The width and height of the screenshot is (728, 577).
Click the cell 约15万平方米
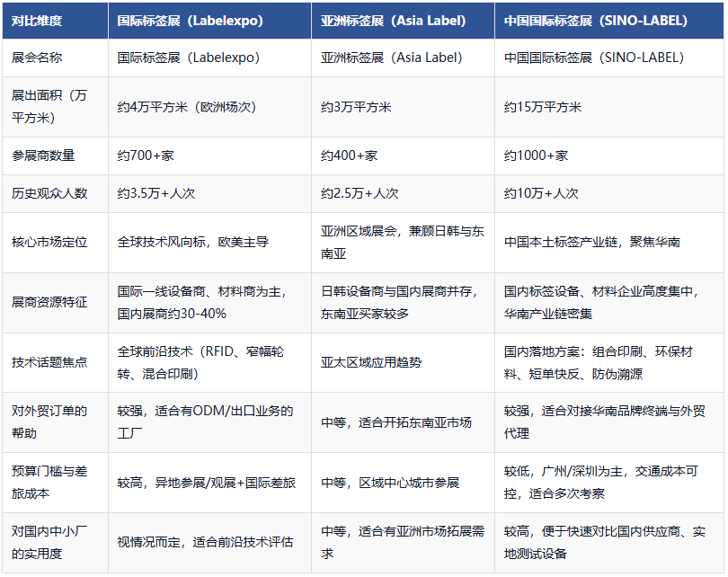point(609,107)
